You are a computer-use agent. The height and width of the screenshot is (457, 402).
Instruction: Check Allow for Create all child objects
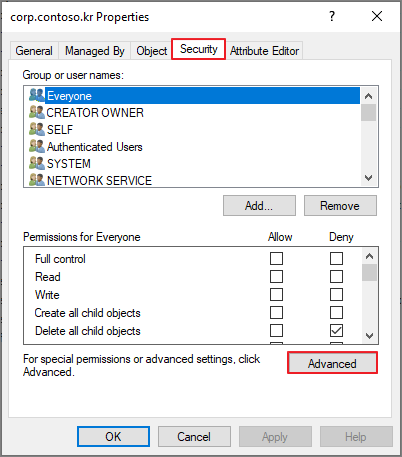(276, 312)
